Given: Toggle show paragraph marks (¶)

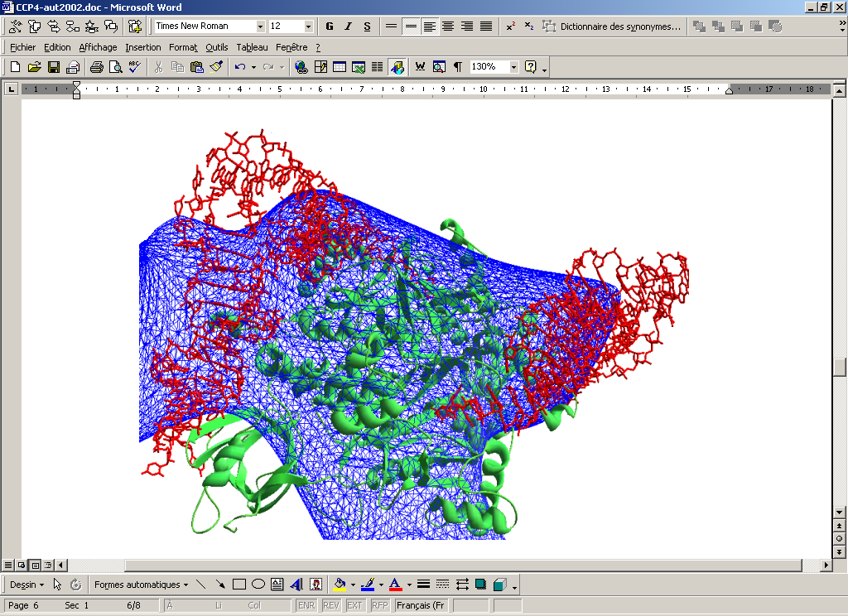Looking at the screenshot, I should tap(457, 67).
